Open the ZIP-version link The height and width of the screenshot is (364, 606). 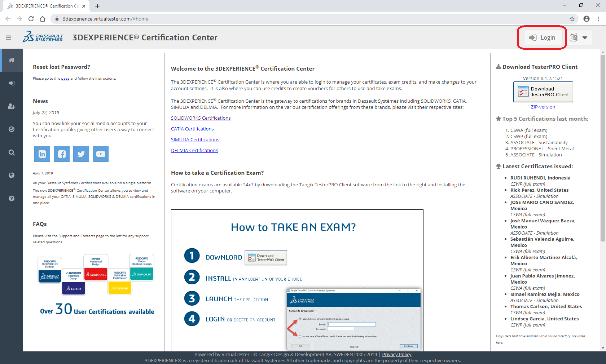(x=543, y=107)
